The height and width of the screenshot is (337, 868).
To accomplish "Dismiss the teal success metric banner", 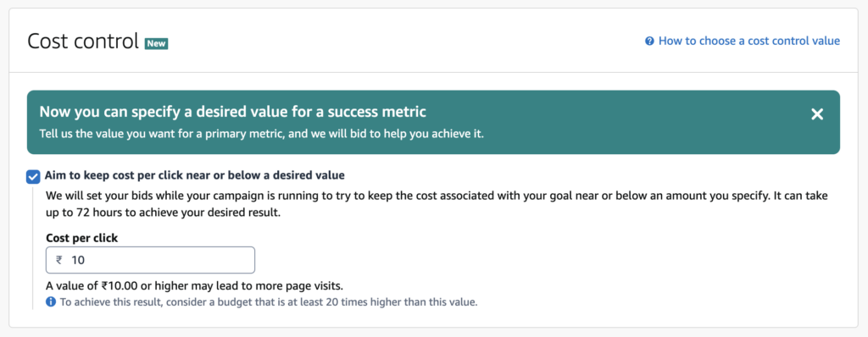I will [817, 114].
